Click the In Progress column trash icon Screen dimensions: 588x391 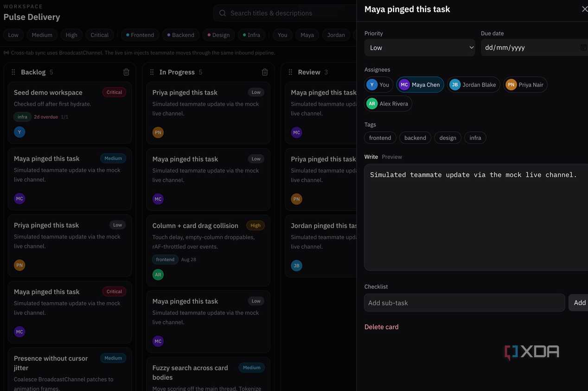tap(265, 72)
